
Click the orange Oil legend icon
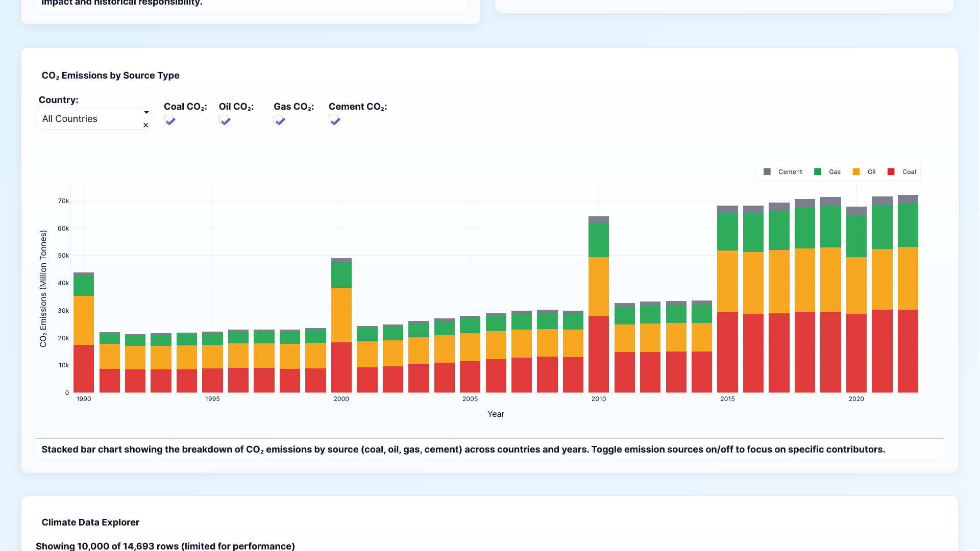tap(856, 172)
